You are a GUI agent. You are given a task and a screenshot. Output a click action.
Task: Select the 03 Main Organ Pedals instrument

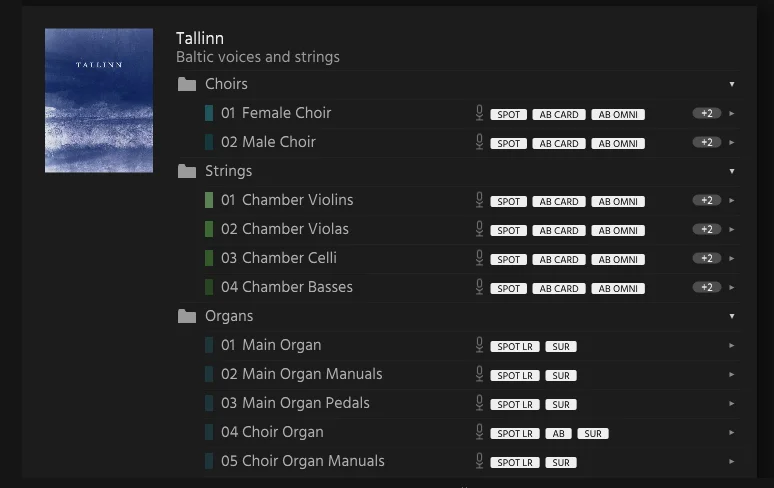click(x=295, y=403)
